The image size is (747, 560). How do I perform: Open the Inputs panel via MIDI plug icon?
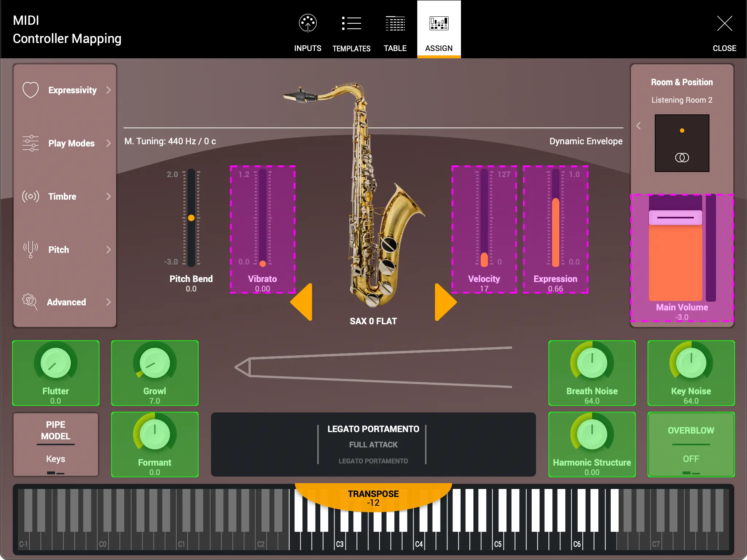pos(307,23)
